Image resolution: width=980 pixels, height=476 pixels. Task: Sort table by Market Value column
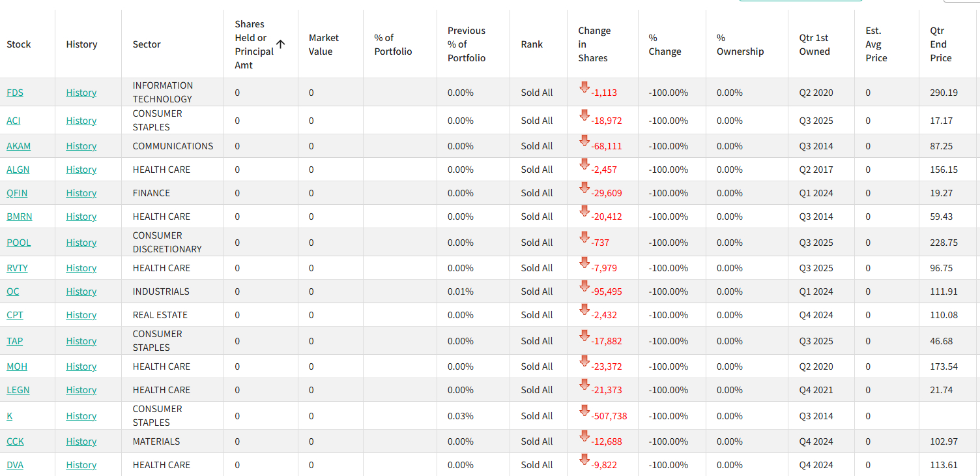pyautogui.click(x=324, y=44)
